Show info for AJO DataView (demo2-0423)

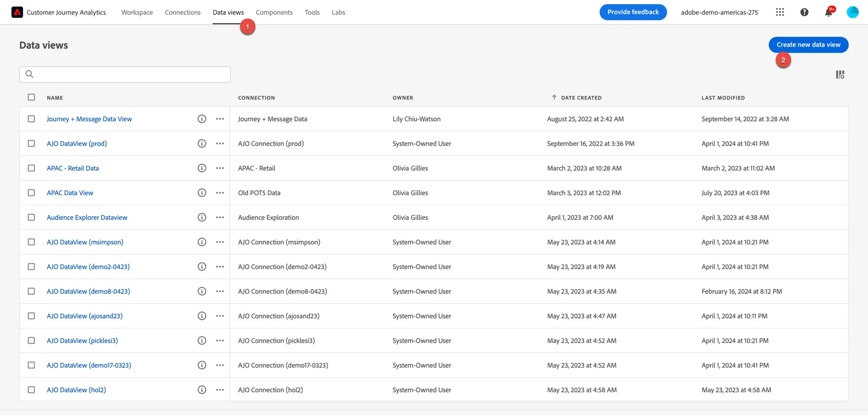(x=202, y=267)
